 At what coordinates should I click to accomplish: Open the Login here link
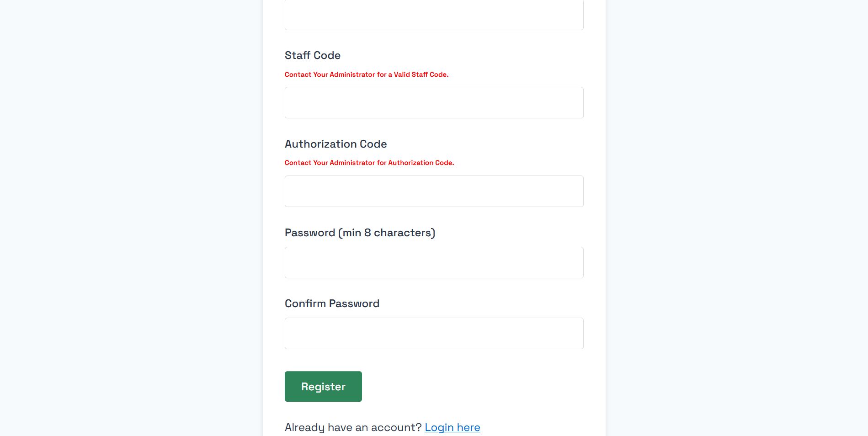click(x=452, y=427)
